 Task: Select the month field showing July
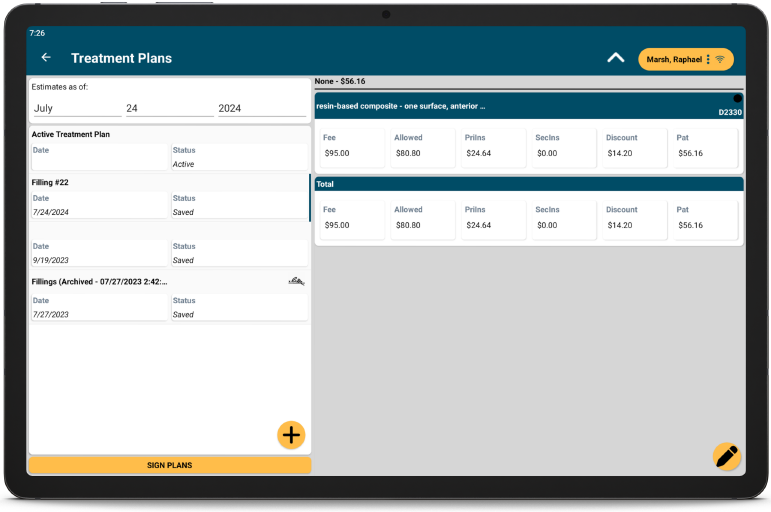point(76,108)
